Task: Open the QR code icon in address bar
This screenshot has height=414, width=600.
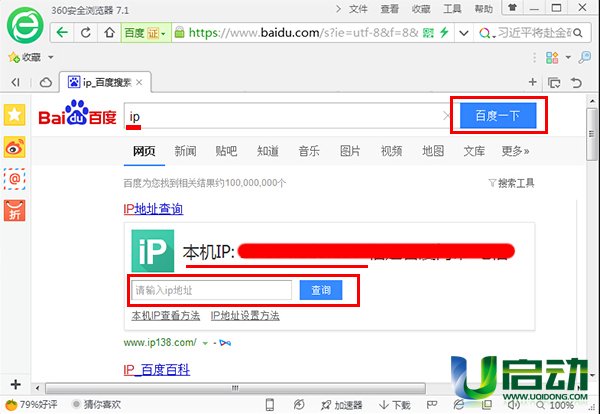Action: click(428, 33)
